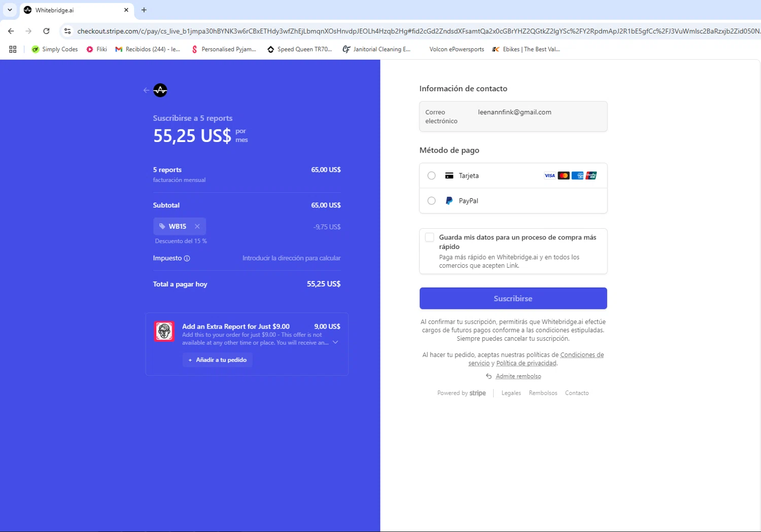
Task: Click the back arrow next to Whitebridge logo
Action: [x=147, y=90]
